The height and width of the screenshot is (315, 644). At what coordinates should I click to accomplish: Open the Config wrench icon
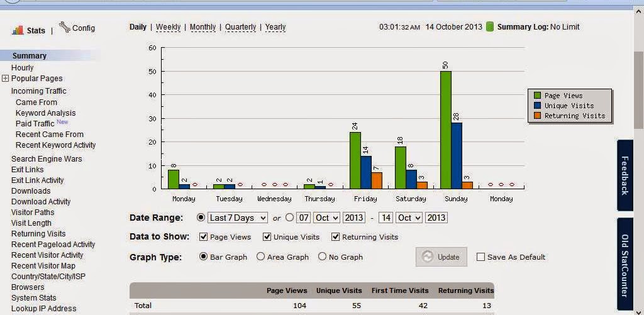pos(65,27)
